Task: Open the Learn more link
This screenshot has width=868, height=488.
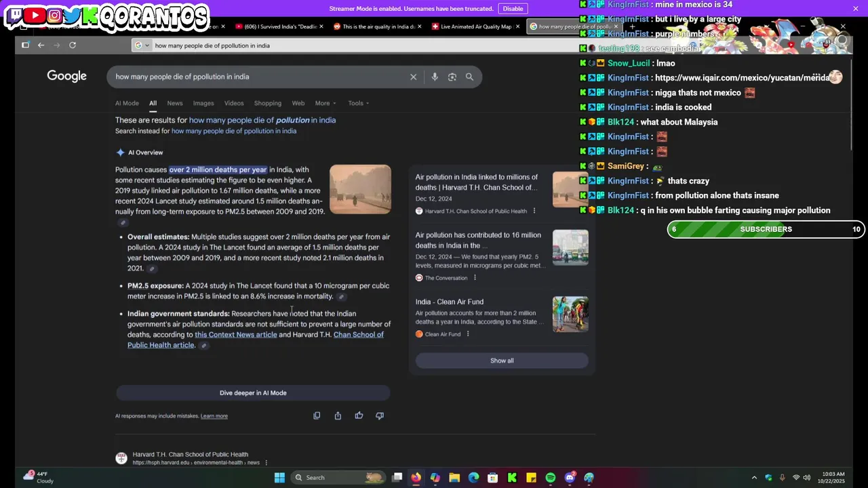Action: [x=214, y=416]
